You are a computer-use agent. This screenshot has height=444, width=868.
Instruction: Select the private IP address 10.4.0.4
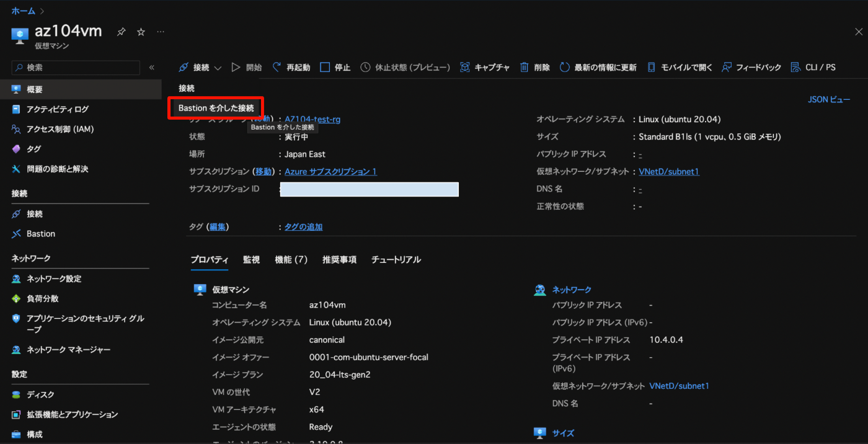[x=666, y=340]
